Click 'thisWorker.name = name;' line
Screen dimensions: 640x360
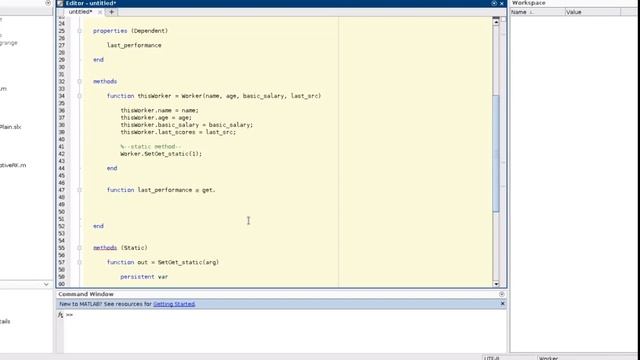[x=160, y=111]
